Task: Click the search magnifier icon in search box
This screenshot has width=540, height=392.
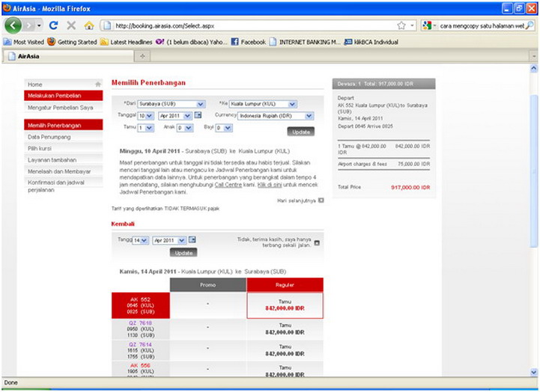Action: pos(530,25)
